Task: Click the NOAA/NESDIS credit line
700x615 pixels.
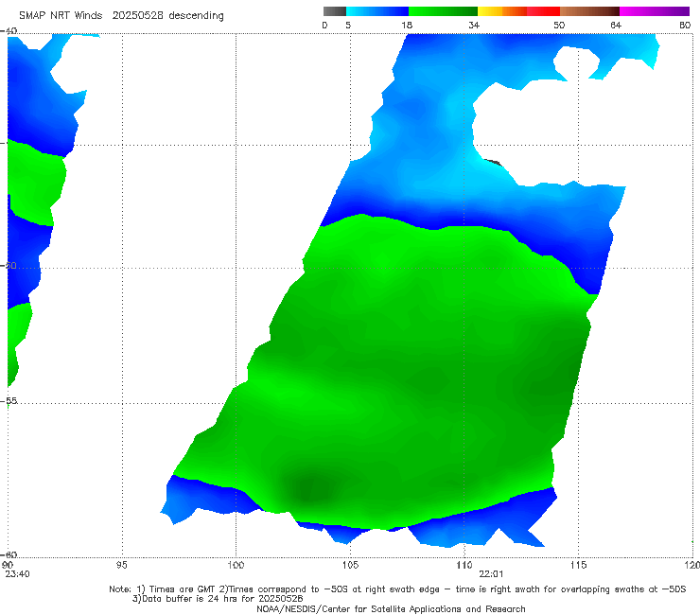Action: point(391,608)
